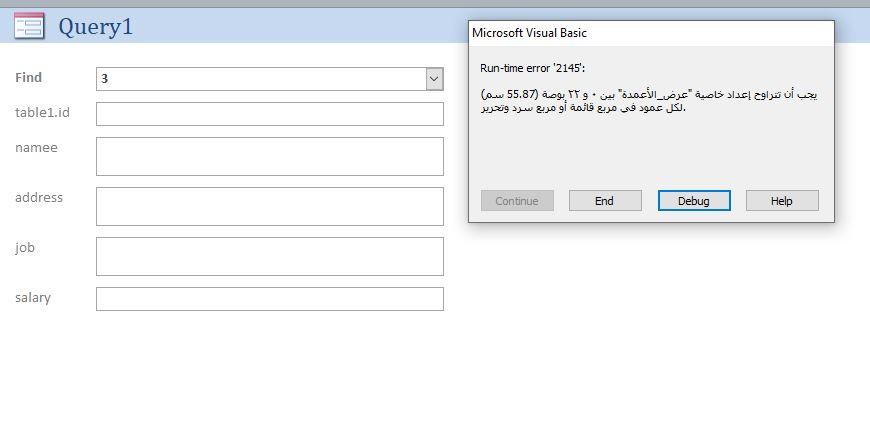
Task: Click the Query1 form icon in header
Action: coord(29,26)
